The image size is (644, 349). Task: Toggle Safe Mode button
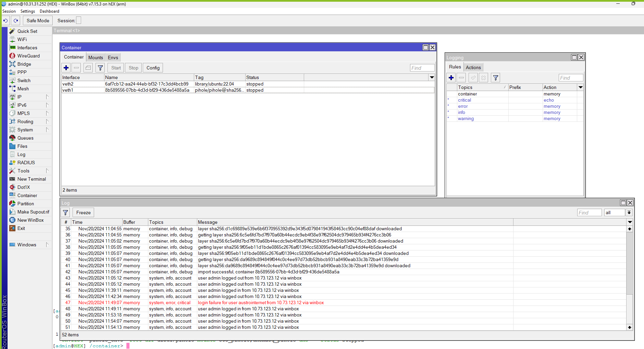[x=38, y=21]
